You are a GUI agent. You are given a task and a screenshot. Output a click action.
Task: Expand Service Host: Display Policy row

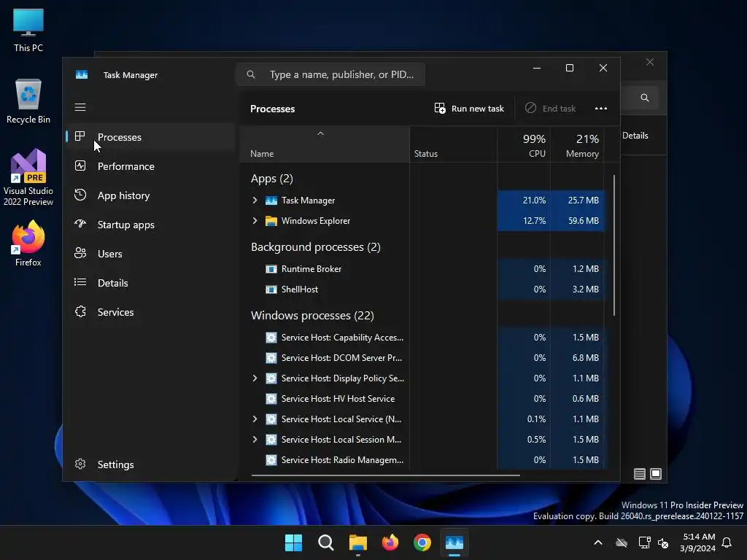coord(255,378)
